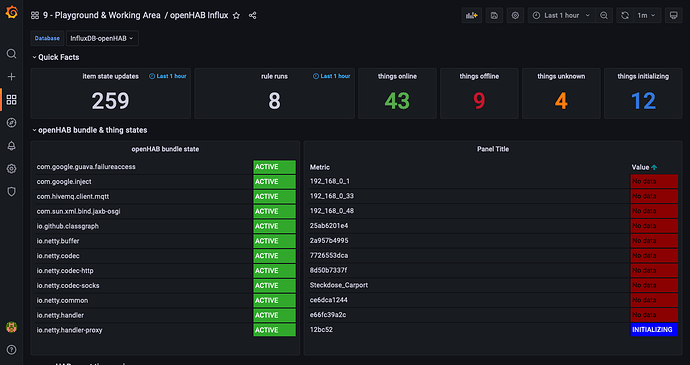690x365 pixels.
Task: Refresh the dashboard now
Action: pyautogui.click(x=625, y=15)
